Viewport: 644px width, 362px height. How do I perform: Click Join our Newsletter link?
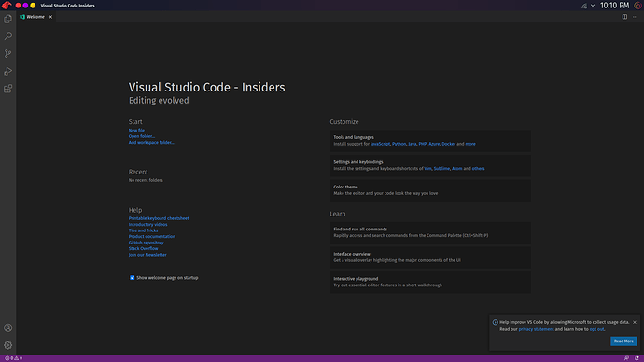(x=147, y=255)
